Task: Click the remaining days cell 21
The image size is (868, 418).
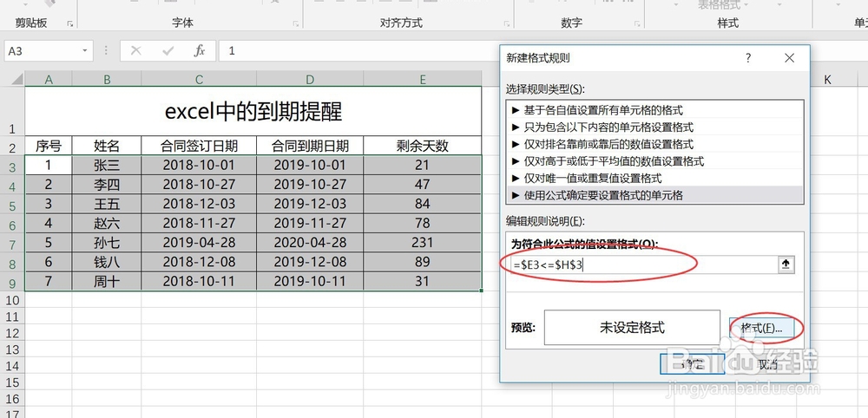Action: point(423,166)
